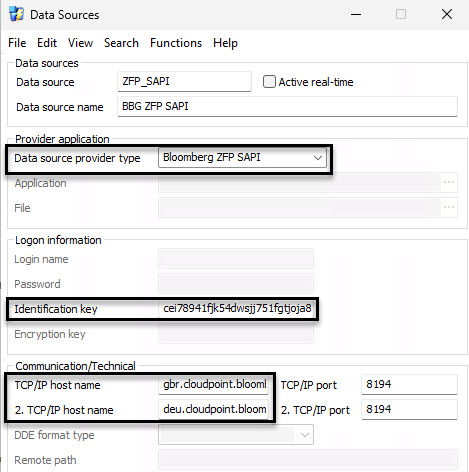
Task: Close the Data Sources window
Action: click(447, 14)
